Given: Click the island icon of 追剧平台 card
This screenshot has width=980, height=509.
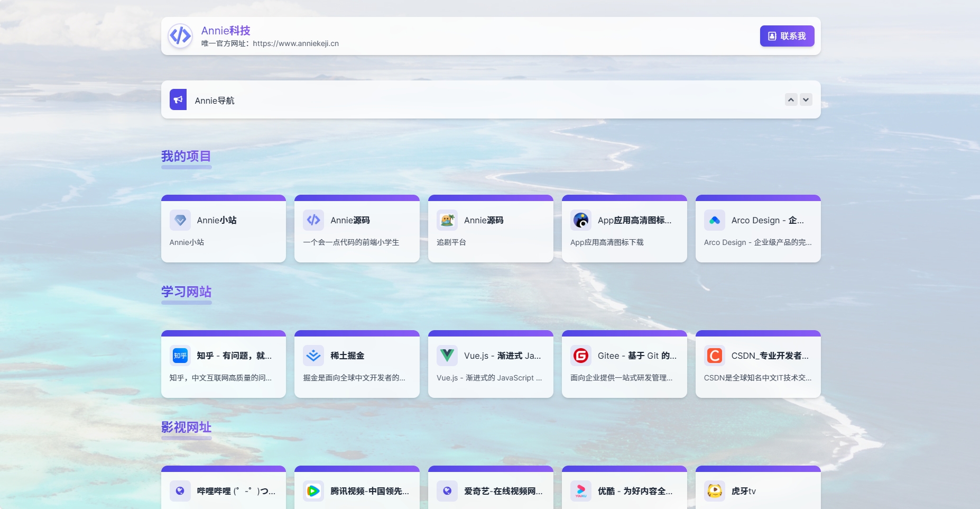Looking at the screenshot, I should pos(447,220).
